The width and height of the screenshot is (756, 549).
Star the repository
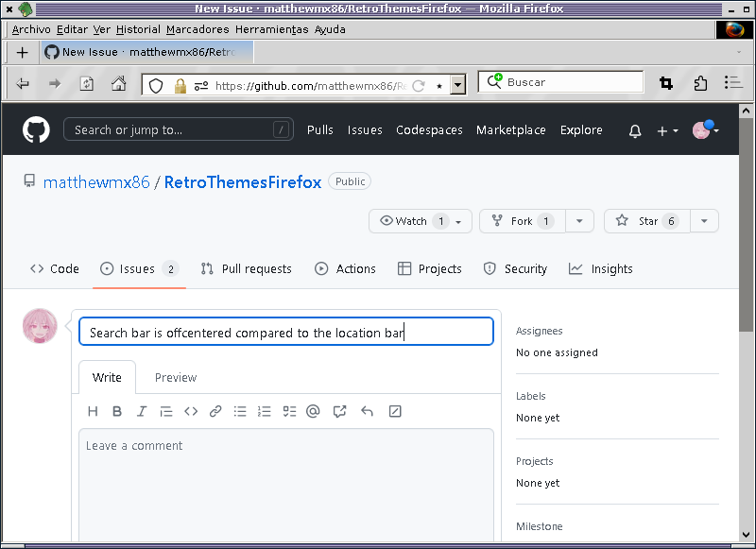[647, 221]
